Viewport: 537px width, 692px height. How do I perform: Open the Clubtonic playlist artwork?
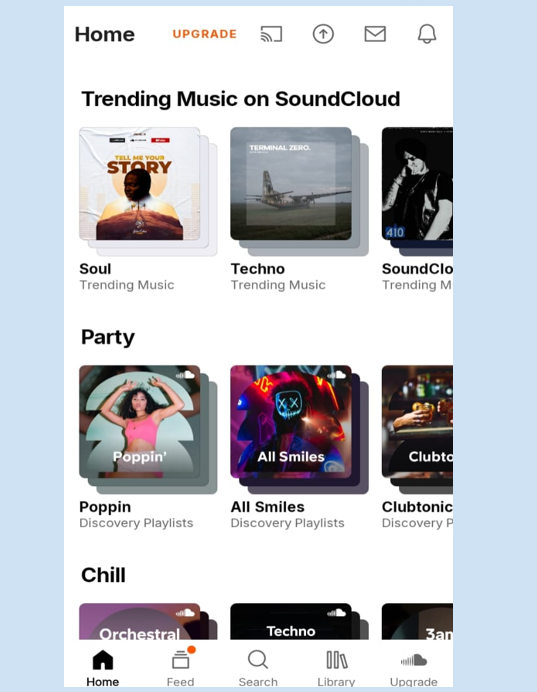click(417, 421)
